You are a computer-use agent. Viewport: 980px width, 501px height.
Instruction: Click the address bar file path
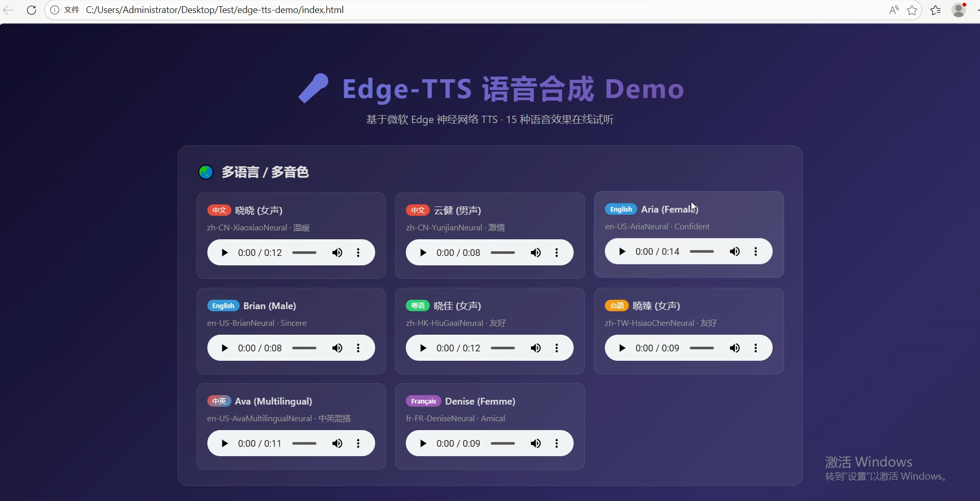[215, 10]
